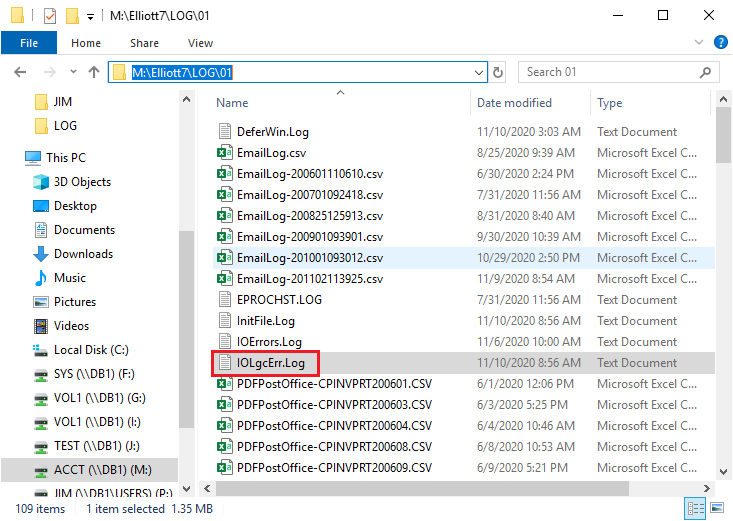
Task: Click the file list vertical scrollbar down arrow
Action: (x=723, y=471)
